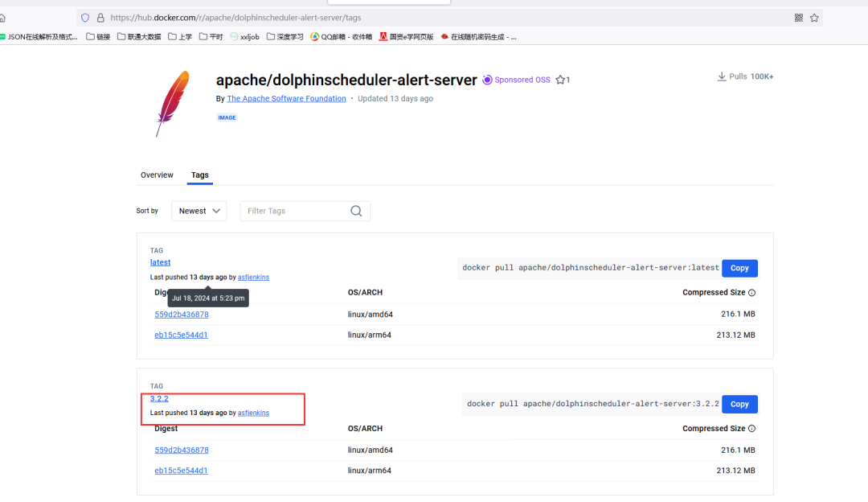Click the home icon in browser toolbar
The width and height of the screenshot is (868, 502).
pyautogui.click(x=2, y=19)
